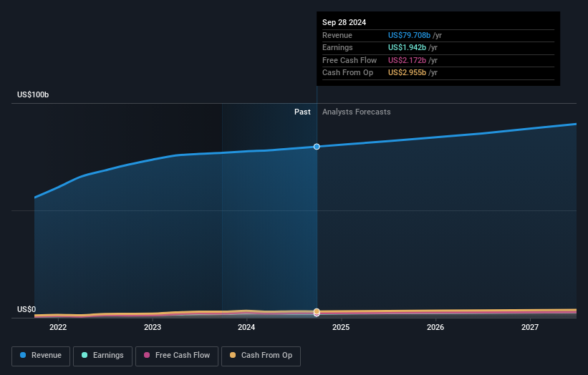Click the Revenue row label in the tooltip
Screen dimensions: 588x375
point(337,35)
